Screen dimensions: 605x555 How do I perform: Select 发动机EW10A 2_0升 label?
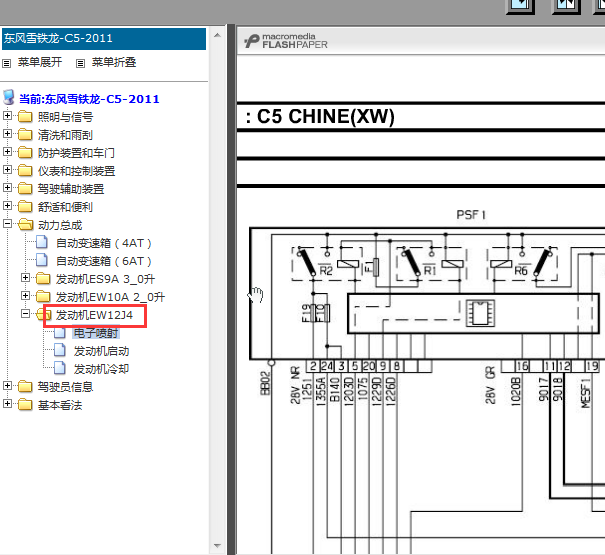click(110, 297)
